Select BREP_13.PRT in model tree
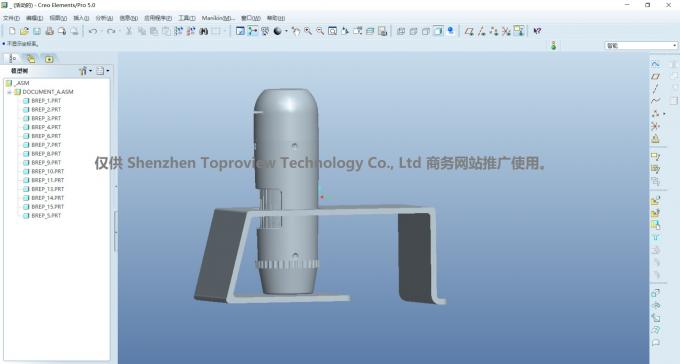This screenshot has width=680, height=364. tap(44, 189)
